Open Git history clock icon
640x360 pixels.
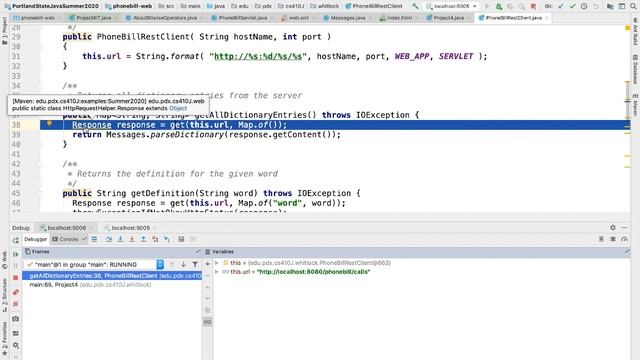(x=584, y=6)
